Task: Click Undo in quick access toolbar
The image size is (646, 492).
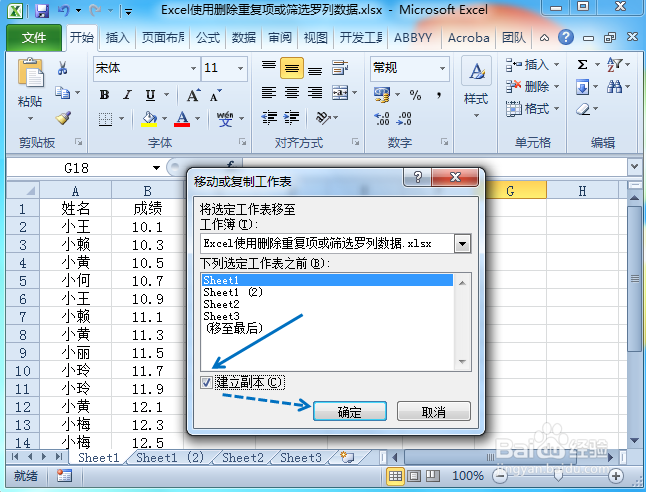Action: [63, 11]
